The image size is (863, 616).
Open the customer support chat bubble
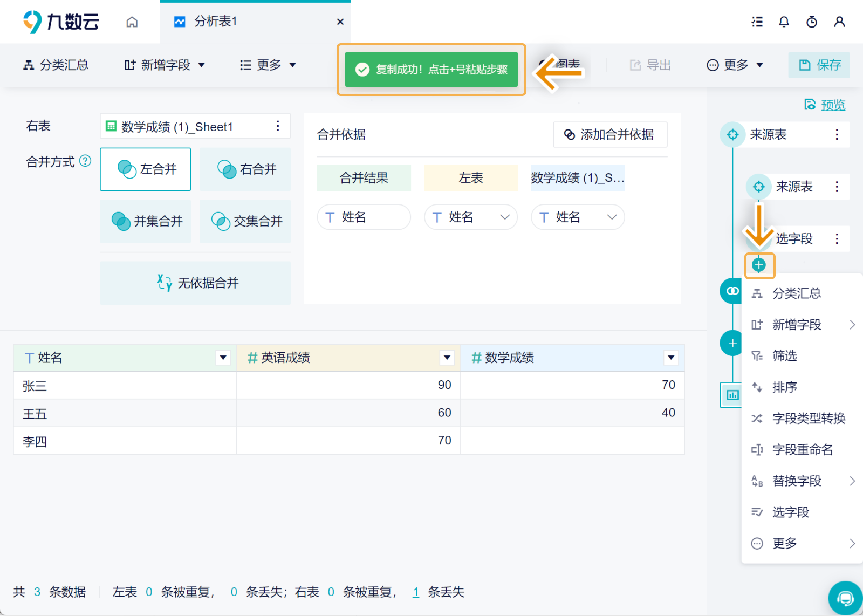click(x=845, y=598)
